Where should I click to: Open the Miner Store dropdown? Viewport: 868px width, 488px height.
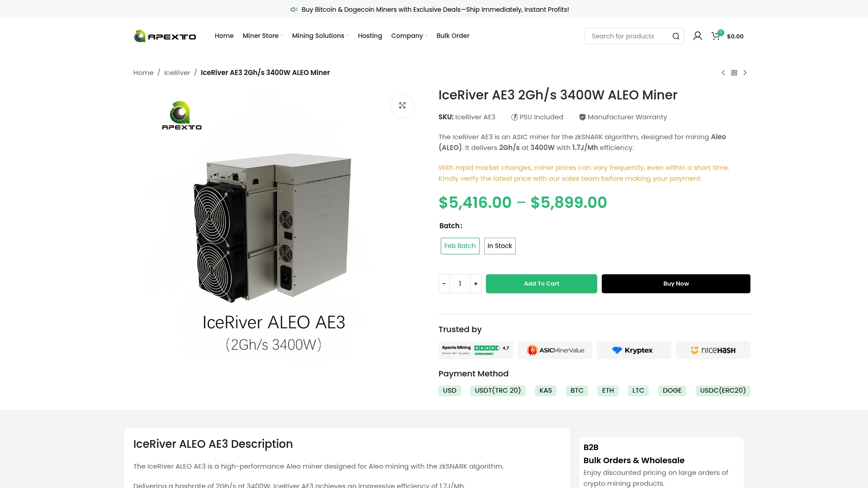(x=262, y=36)
